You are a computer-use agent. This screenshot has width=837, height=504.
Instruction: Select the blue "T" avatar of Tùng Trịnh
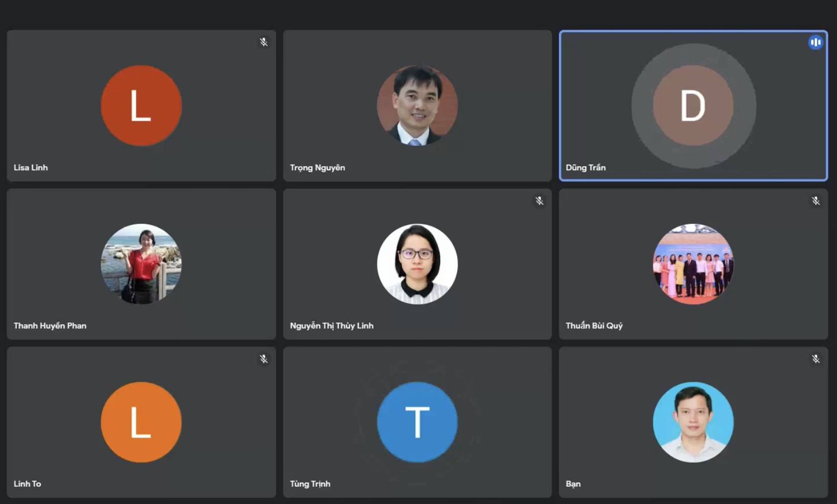pyautogui.click(x=417, y=422)
